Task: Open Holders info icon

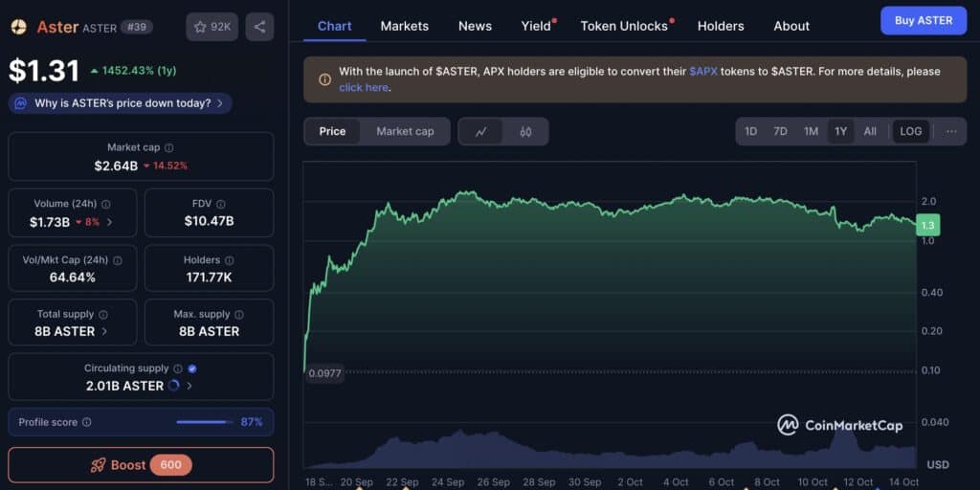Action: (x=229, y=260)
